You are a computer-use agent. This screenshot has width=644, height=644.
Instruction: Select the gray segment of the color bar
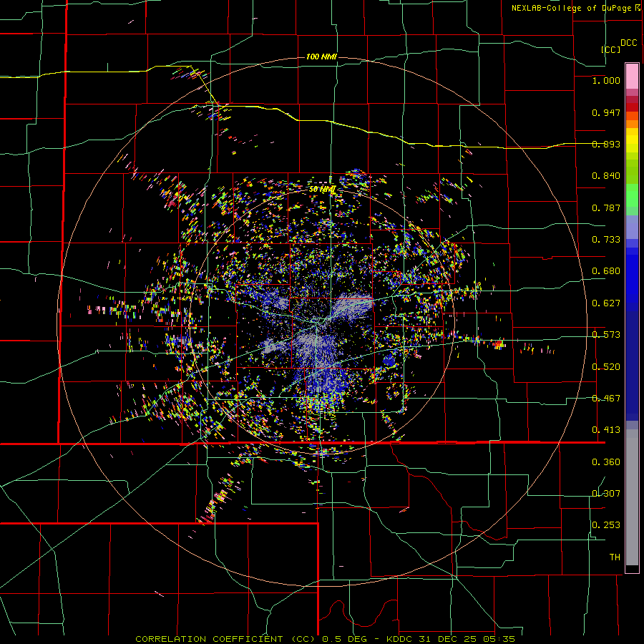pyautogui.click(x=632, y=497)
